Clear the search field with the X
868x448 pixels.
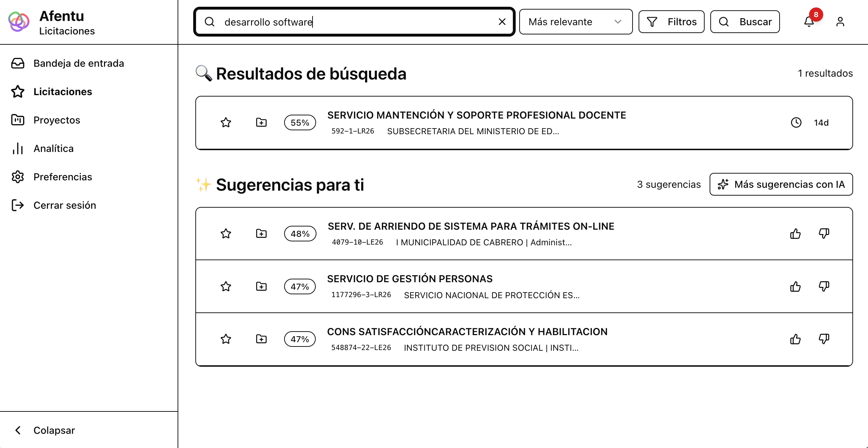tap(502, 22)
